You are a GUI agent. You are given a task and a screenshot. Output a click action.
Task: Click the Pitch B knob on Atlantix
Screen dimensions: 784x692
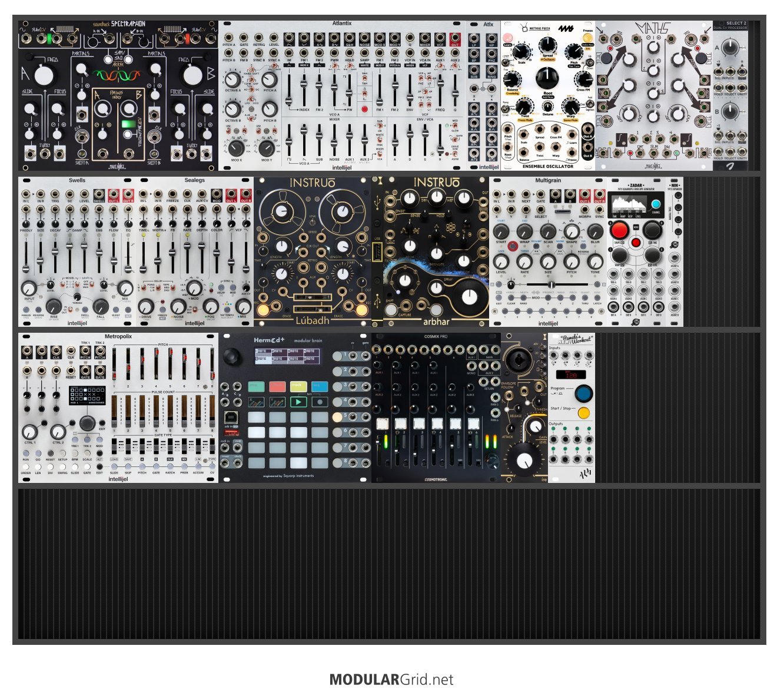(270, 108)
